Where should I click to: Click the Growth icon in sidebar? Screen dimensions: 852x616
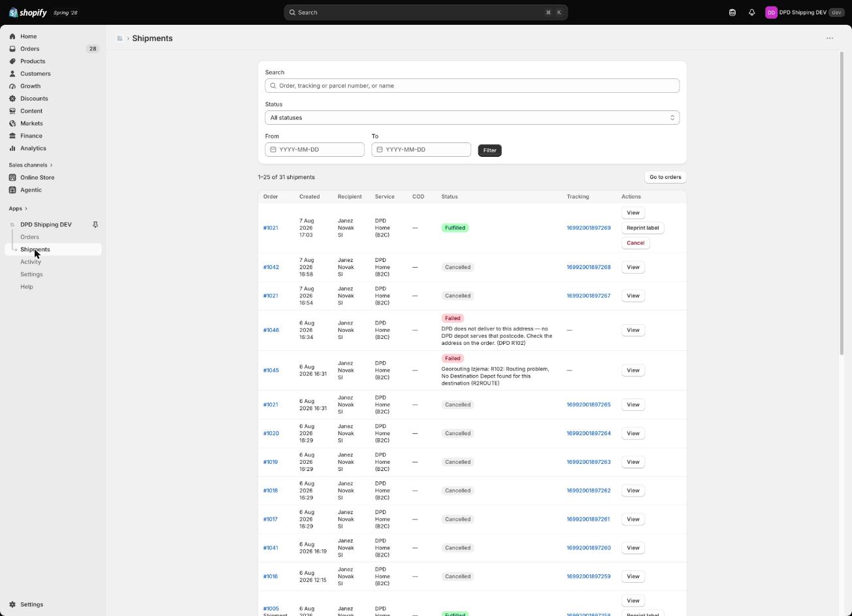pos(12,86)
